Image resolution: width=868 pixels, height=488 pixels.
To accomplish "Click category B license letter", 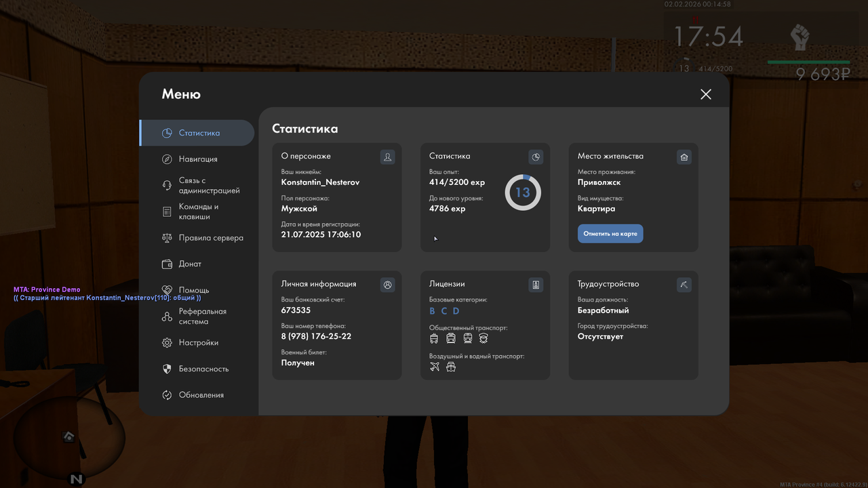I will tap(433, 311).
